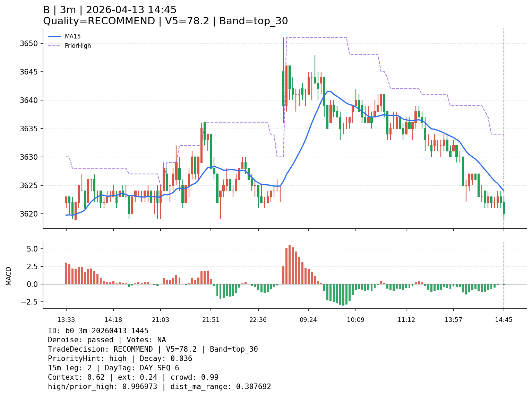The image size is (532, 396).
Task: Click the chart title starting with B | 3m
Action: pyautogui.click(x=110, y=10)
